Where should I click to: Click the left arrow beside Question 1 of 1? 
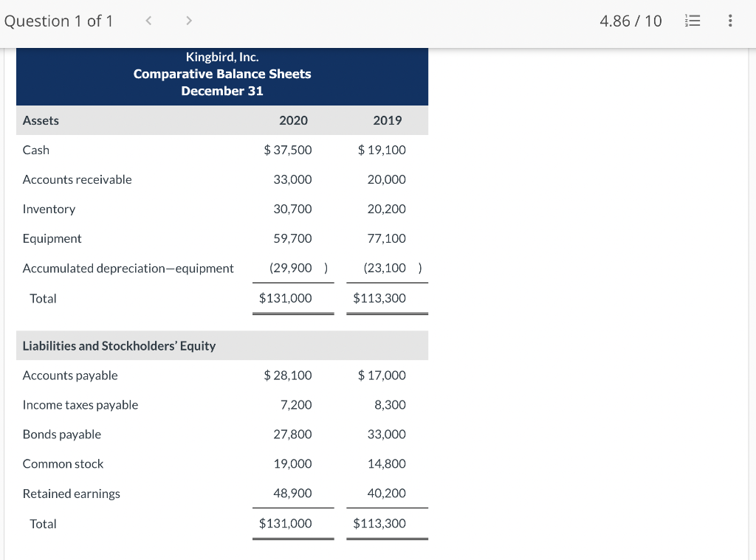pyautogui.click(x=148, y=21)
